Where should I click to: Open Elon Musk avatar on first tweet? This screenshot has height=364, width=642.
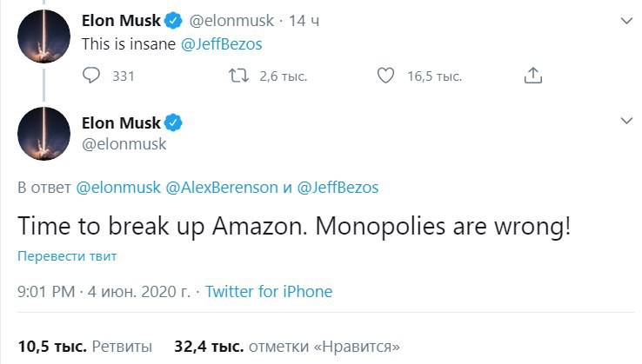tap(43, 36)
